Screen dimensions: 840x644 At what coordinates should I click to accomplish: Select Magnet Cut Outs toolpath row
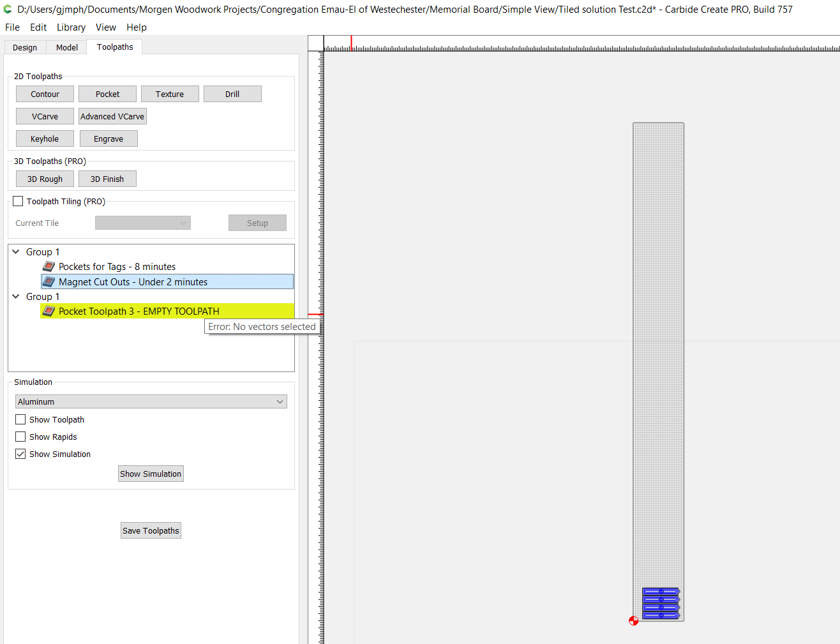tap(167, 281)
